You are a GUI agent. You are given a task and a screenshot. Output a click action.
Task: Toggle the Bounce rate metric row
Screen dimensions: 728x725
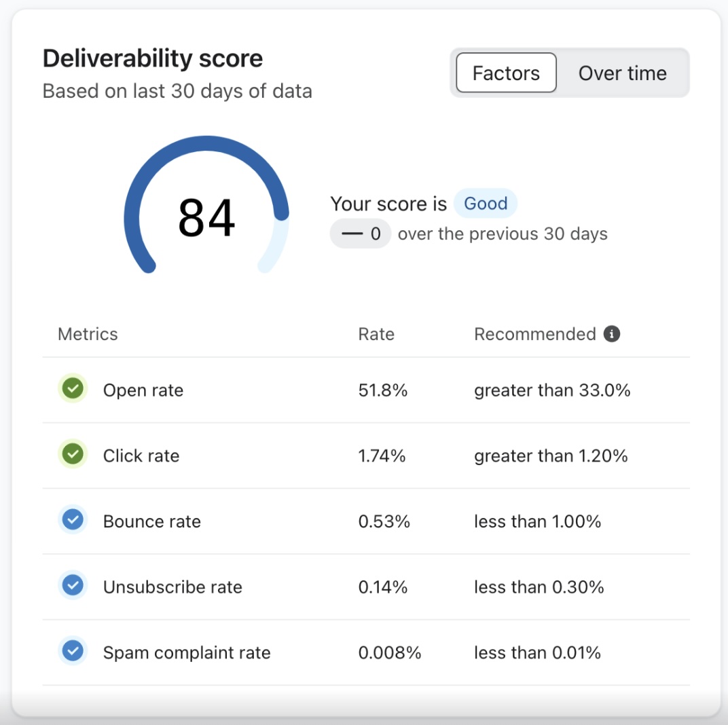tap(272, 519)
